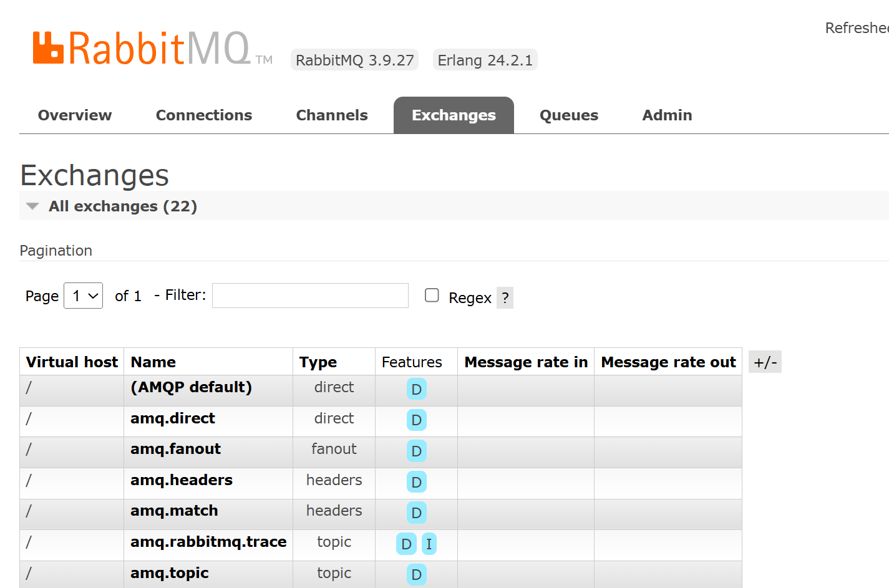Open the Overview tab
This screenshot has width=889, height=588.
point(75,115)
